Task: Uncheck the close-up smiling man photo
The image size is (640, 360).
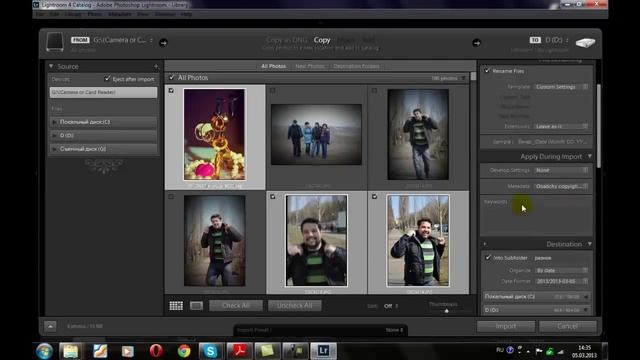Action: 273,197
